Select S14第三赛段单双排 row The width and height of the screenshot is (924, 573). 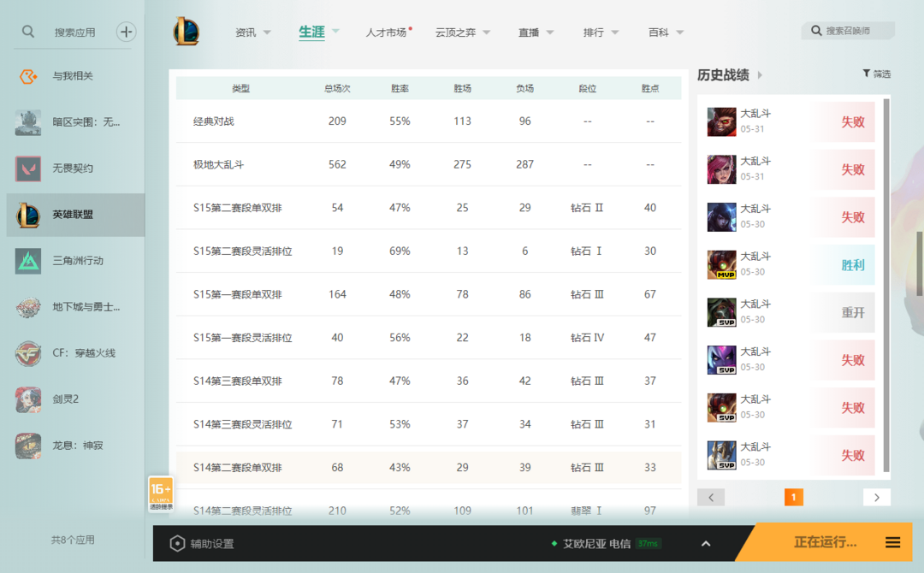[429, 381]
